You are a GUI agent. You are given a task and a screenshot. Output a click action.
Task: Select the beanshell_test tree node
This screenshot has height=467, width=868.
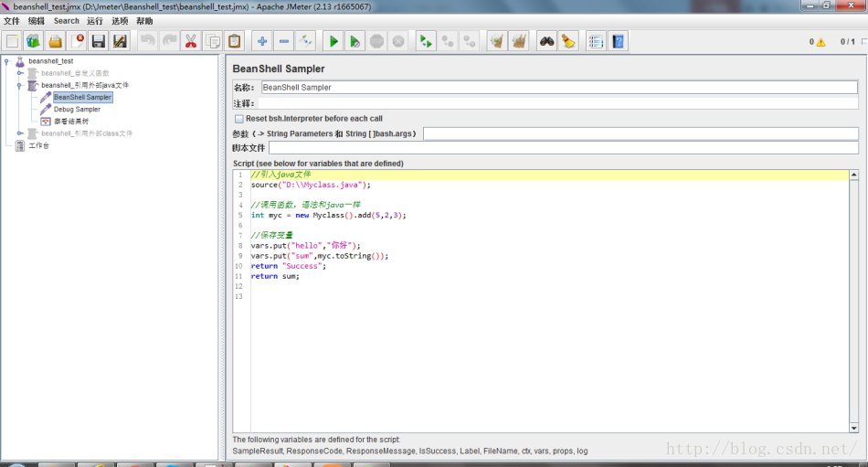(x=51, y=61)
